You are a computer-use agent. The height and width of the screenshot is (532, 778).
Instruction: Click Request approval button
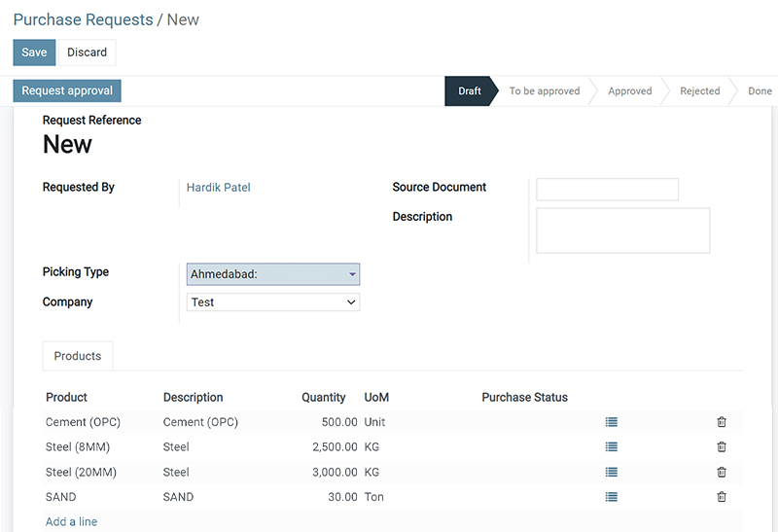(67, 90)
